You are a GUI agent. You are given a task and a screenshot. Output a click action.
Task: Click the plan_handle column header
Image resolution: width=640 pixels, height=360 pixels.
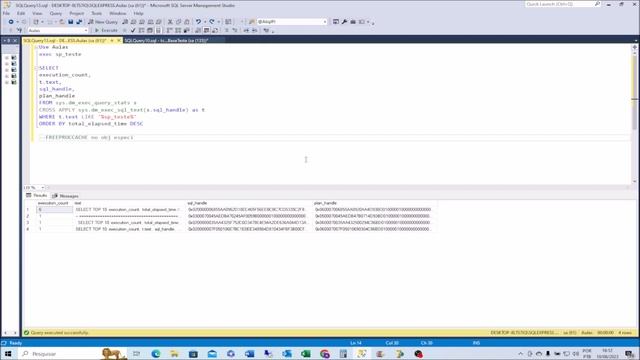point(325,203)
